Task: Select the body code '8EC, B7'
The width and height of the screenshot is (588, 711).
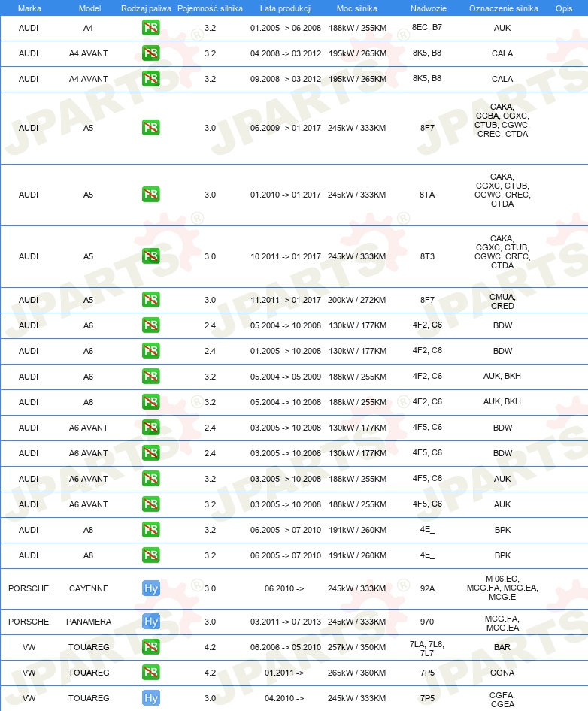Action: 427,27
